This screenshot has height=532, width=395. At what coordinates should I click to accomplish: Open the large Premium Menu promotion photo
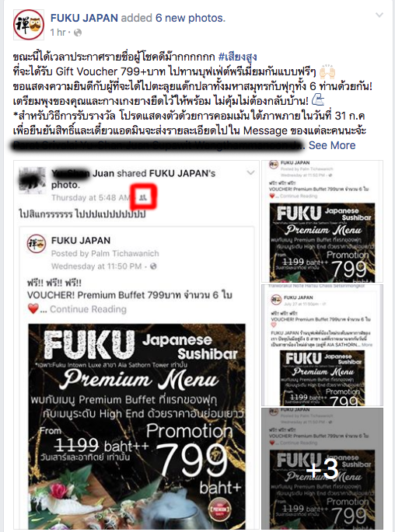coord(137,426)
